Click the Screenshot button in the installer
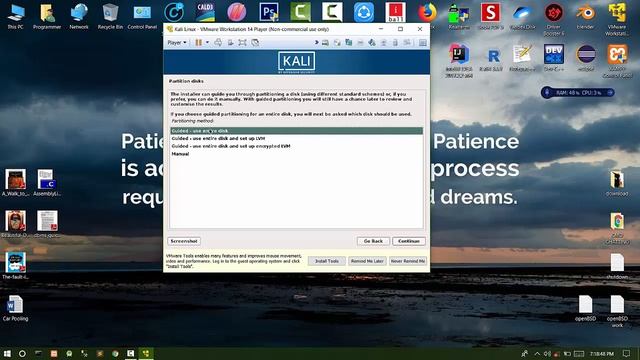This screenshot has height=360, width=640. [x=184, y=241]
